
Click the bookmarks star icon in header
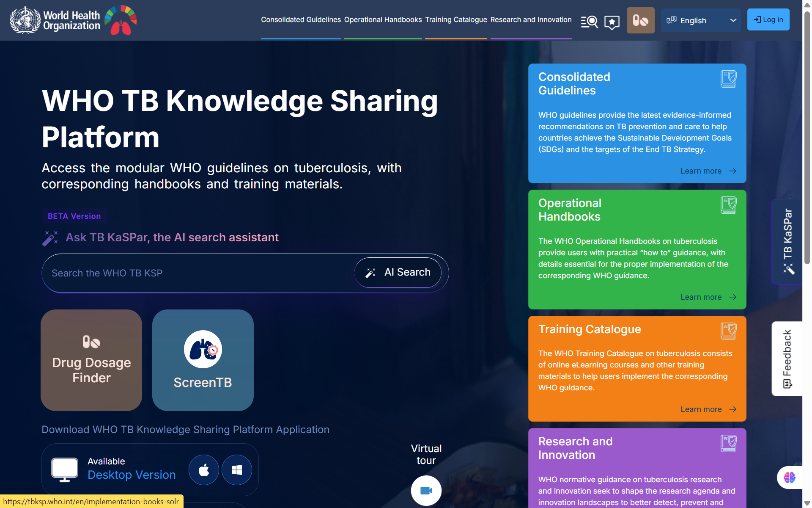(612, 22)
